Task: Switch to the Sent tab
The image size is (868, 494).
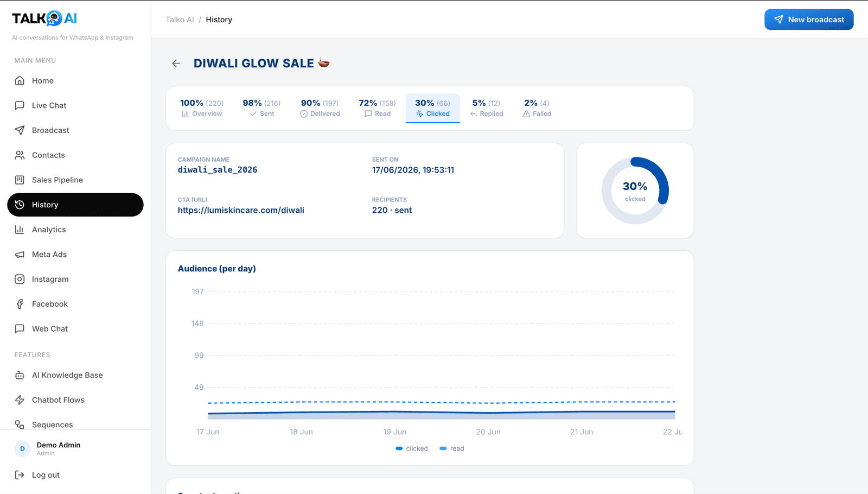Action: point(261,107)
